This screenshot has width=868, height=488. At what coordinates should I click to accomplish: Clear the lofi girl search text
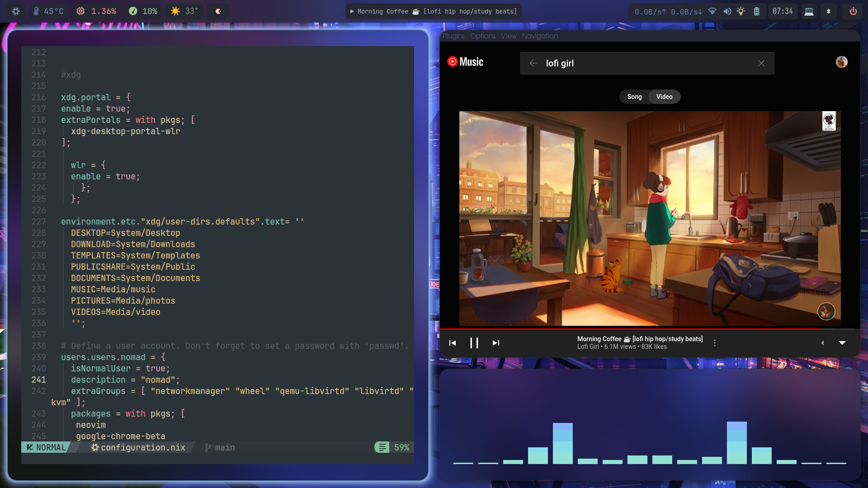(x=761, y=63)
